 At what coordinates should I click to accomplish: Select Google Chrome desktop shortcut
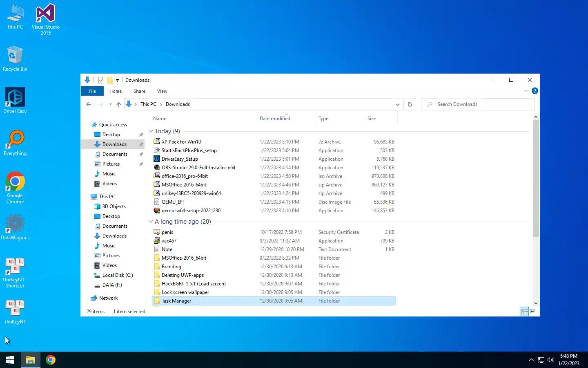(15, 188)
